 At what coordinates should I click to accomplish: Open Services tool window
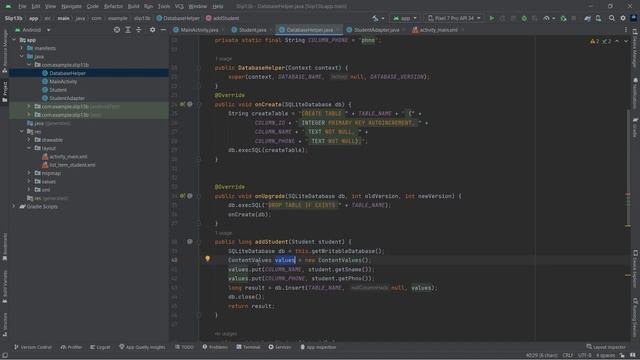[280, 347]
